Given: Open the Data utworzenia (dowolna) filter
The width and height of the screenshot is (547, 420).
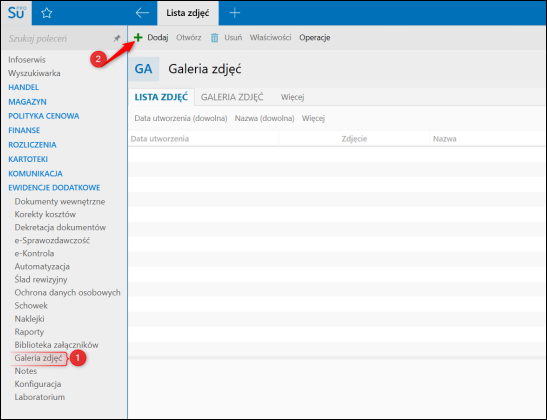Looking at the screenshot, I should pos(181,118).
